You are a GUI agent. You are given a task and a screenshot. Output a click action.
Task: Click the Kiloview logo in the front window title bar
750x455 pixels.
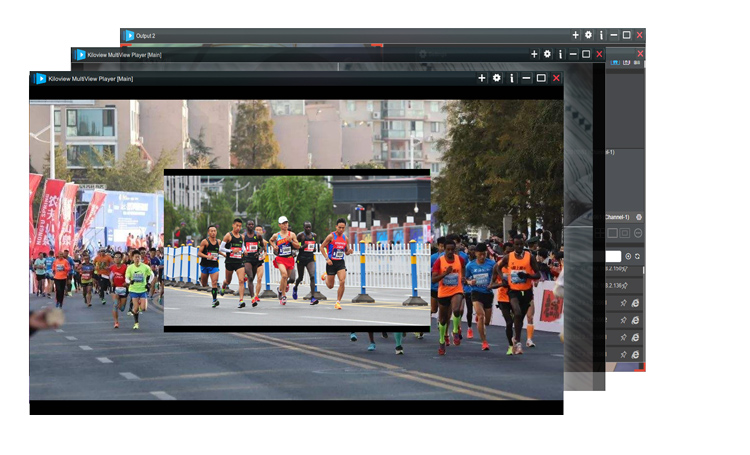[41, 78]
